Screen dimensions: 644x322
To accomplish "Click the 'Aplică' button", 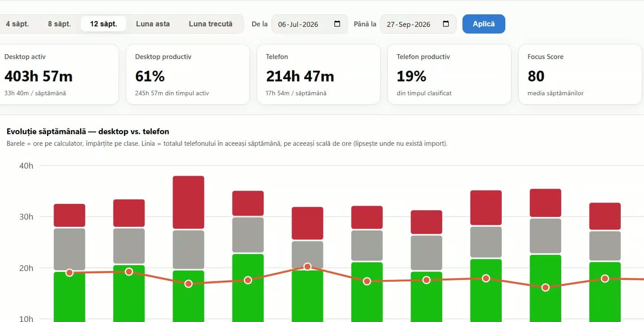I will point(484,24).
